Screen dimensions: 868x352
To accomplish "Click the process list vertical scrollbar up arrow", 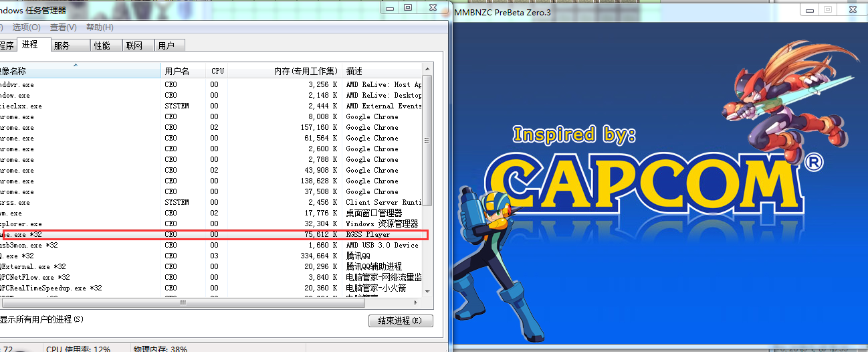I will (x=428, y=70).
